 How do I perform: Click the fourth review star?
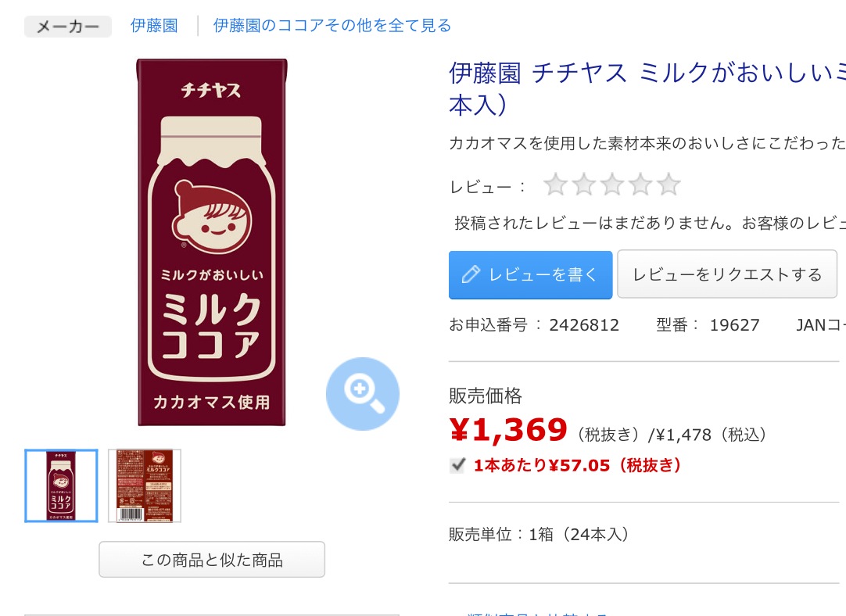click(640, 184)
